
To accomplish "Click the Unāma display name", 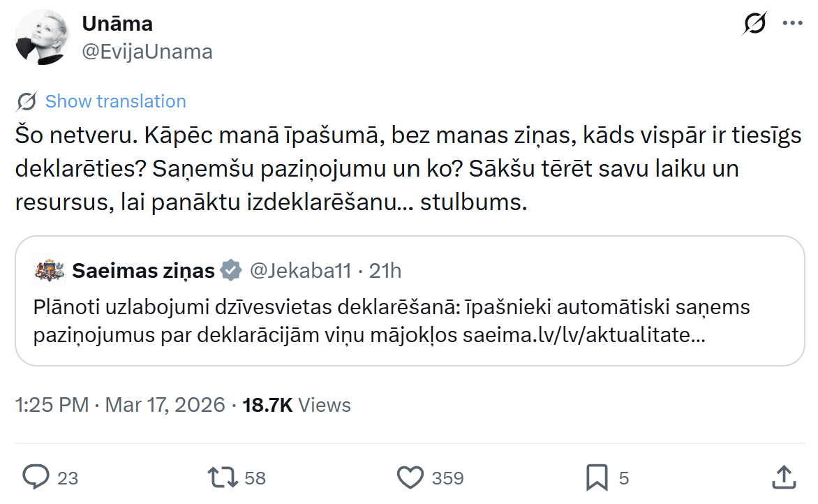I will [117, 24].
